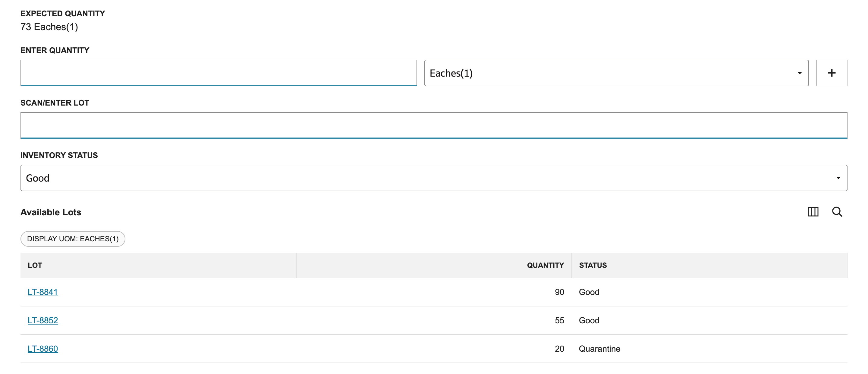Click the plus add quantity button
868x374 pixels.
point(831,73)
